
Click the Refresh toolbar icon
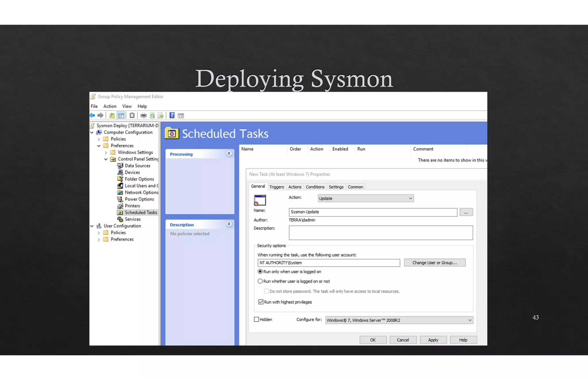click(x=152, y=116)
